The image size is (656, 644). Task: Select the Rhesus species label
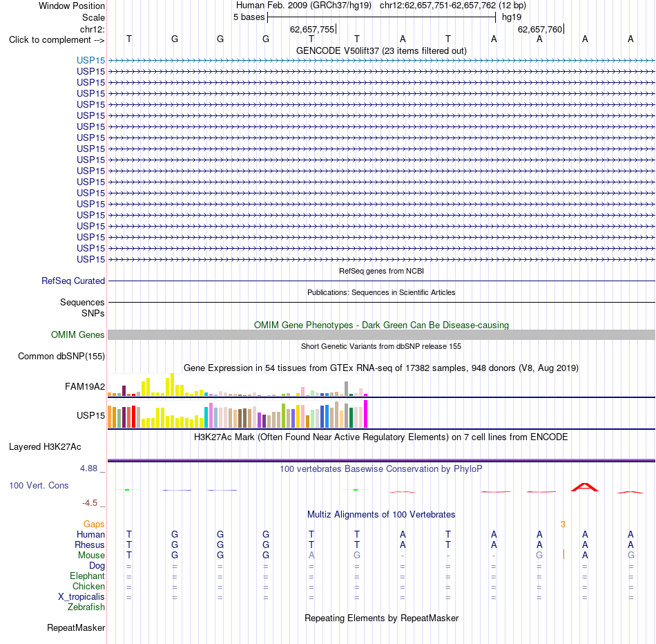pos(90,544)
